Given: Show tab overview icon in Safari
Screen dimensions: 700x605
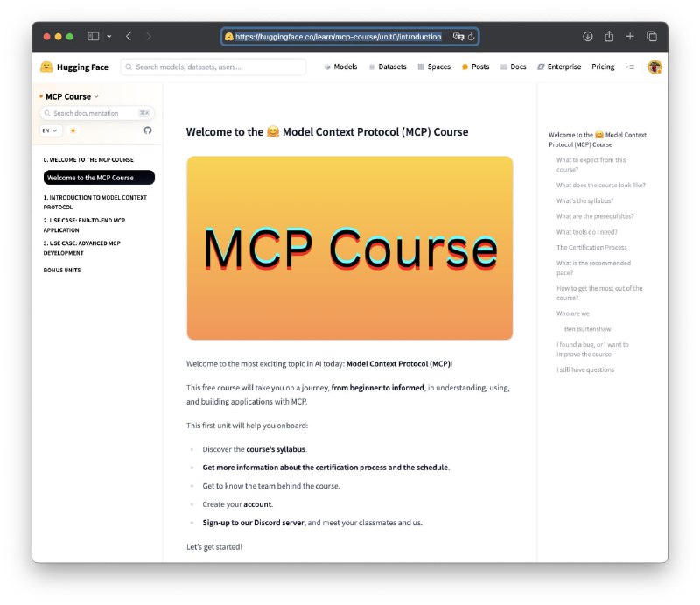Looking at the screenshot, I should (x=652, y=36).
